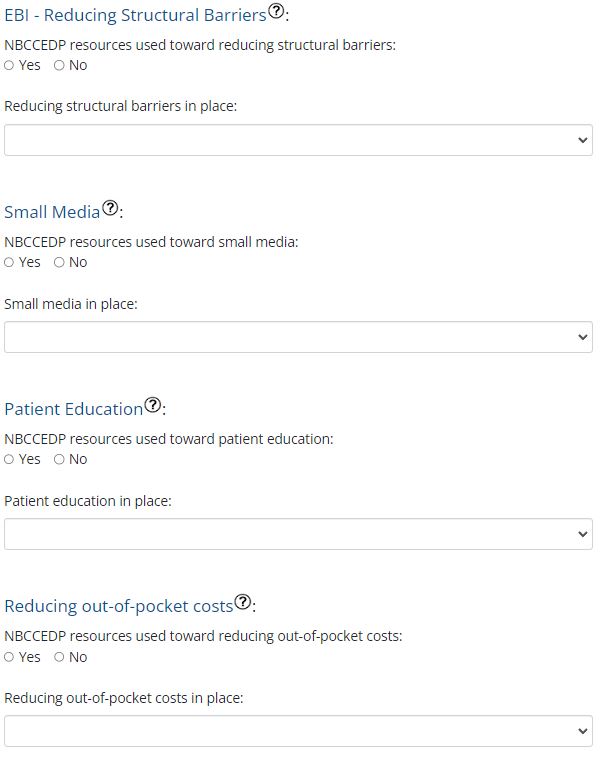Choose Yes for small media resources
The image size is (603, 765).
pyautogui.click(x=10, y=262)
